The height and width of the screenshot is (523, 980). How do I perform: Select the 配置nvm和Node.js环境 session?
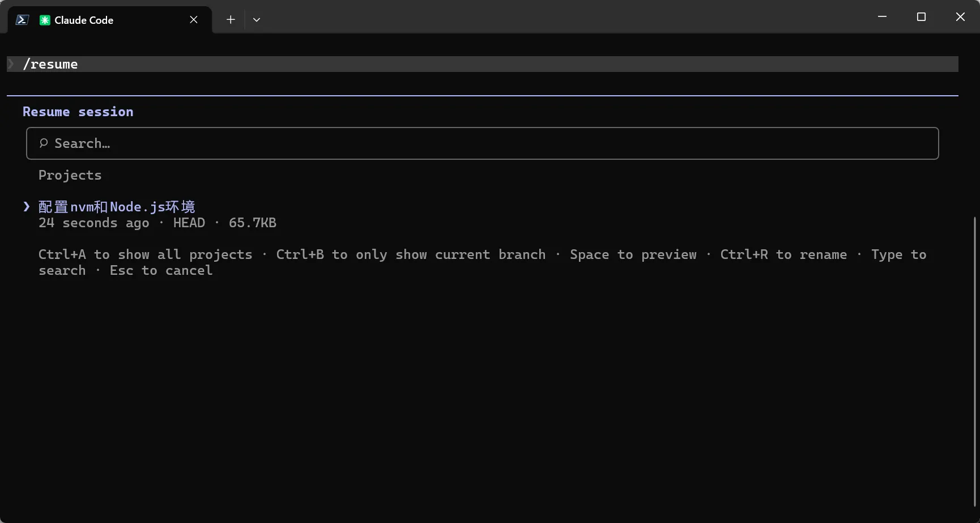(x=117, y=207)
